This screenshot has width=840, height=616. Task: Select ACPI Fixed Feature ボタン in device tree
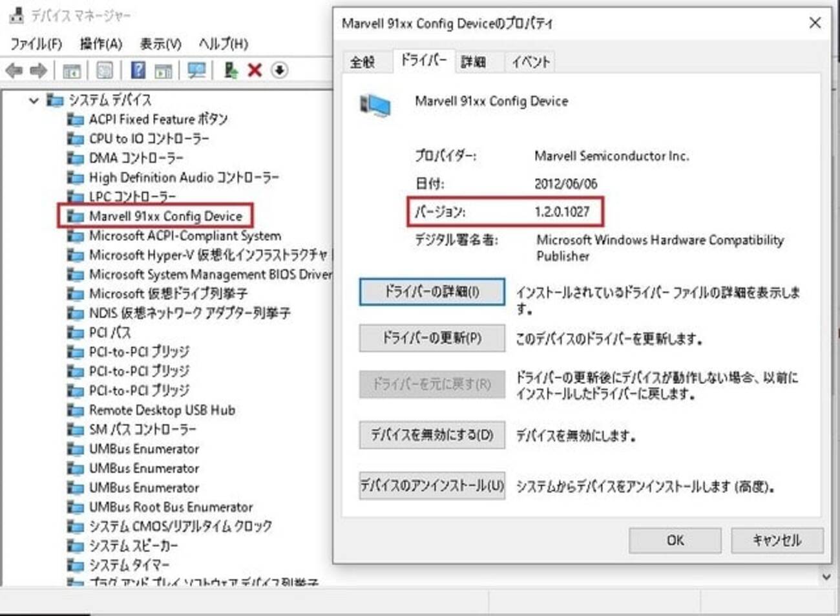pyautogui.click(x=148, y=120)
